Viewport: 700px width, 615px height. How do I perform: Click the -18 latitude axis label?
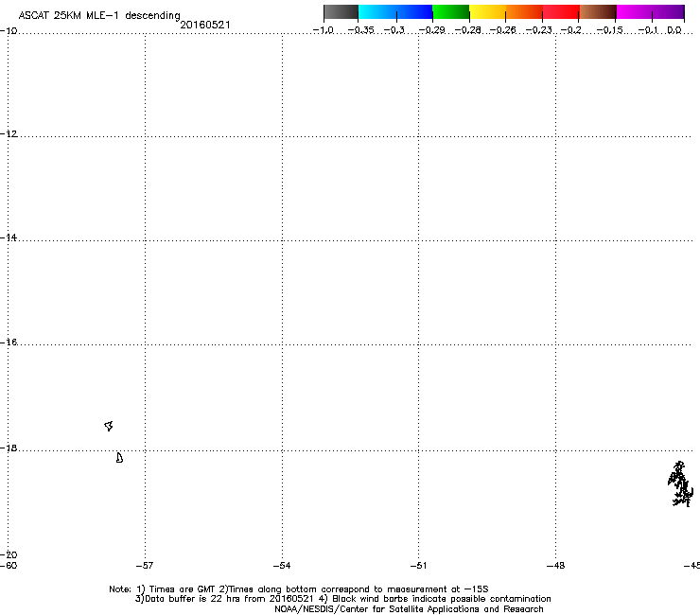(x=9, y=448)
